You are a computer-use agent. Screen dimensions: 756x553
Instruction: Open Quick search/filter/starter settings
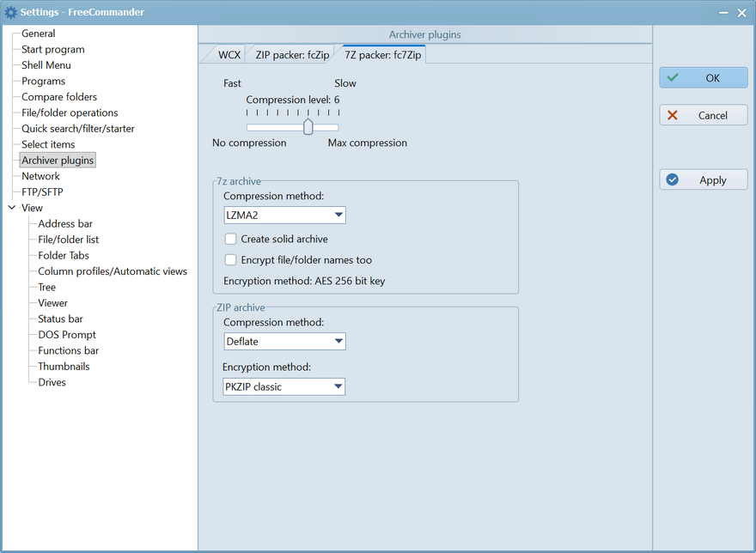pos(78,129)
